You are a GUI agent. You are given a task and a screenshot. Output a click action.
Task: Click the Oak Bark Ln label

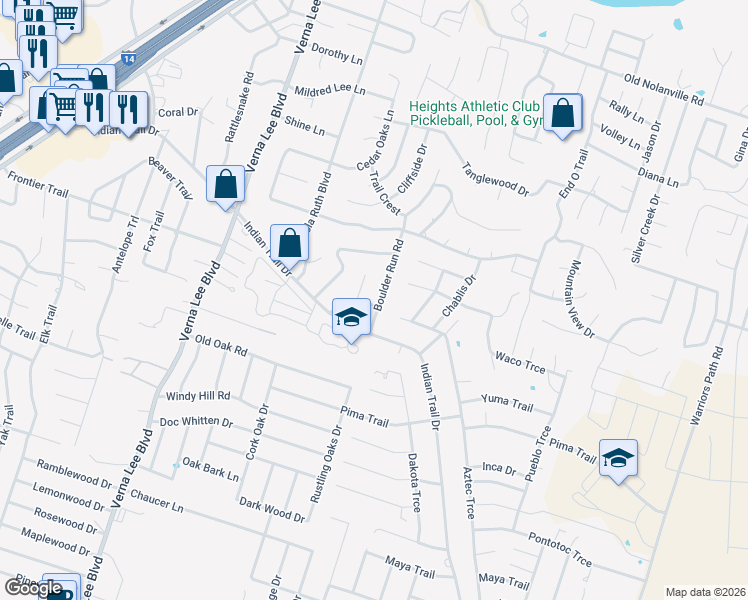pyautogui.click(x=210, y=469)
